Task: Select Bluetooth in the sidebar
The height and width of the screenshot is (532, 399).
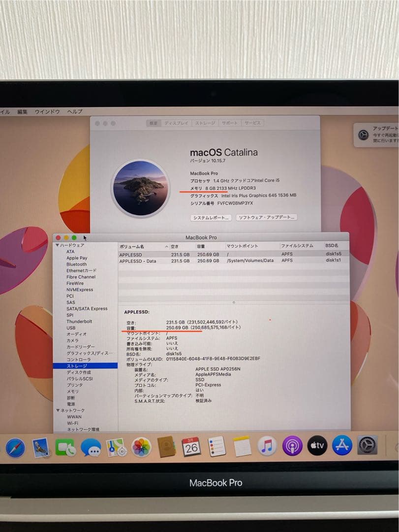Action: point(76,265)
